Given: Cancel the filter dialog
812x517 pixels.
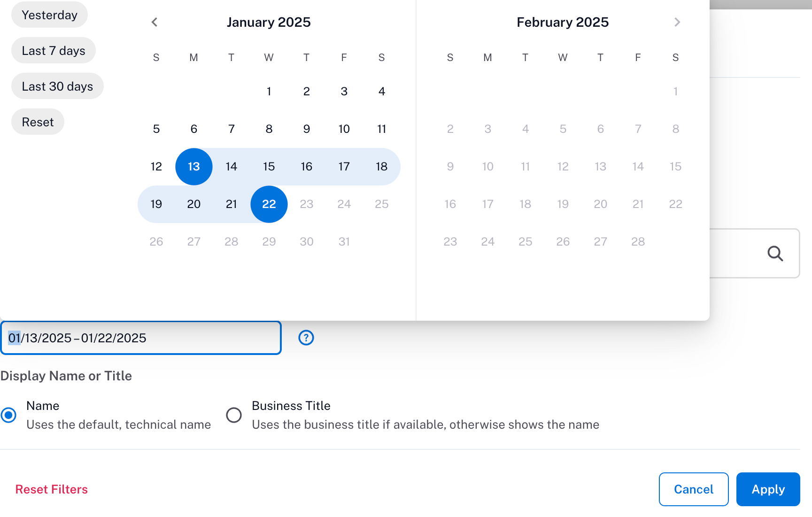Looking at the screenshot, I should [x=694, y=489].
